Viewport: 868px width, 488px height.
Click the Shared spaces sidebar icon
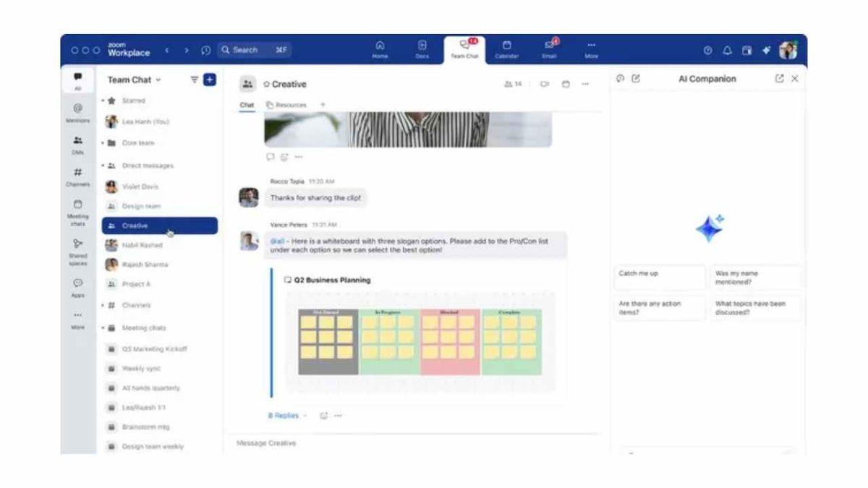(x=77, y=249)
